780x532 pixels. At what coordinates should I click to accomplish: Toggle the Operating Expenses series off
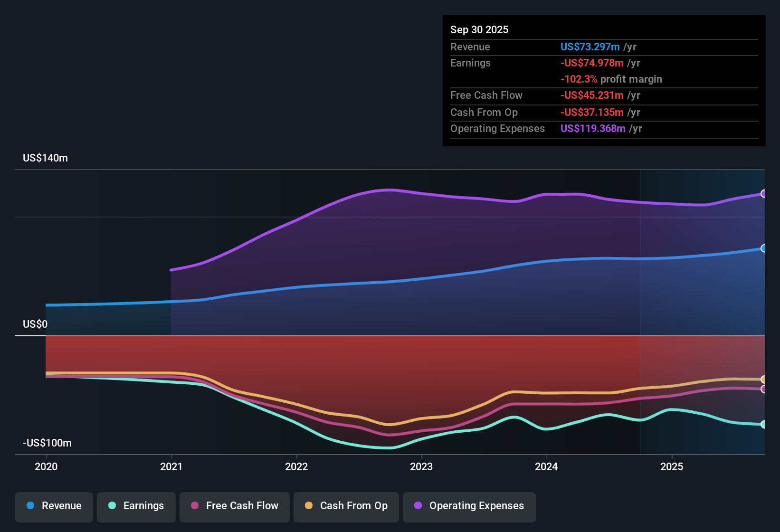click(469, 506)
